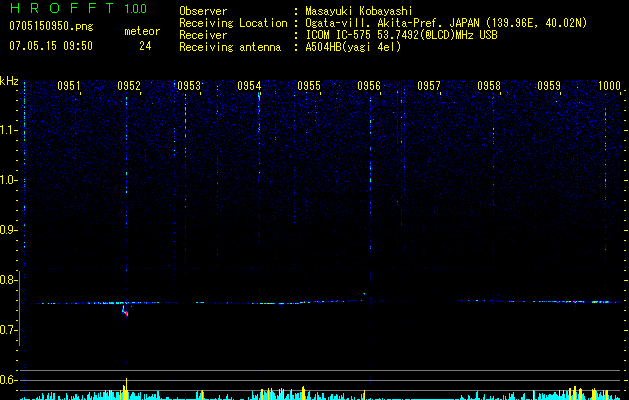Click the 0954 time marker
Image resolution: width=629 pixels, height=400 pixels.
[x=249, y=85]
